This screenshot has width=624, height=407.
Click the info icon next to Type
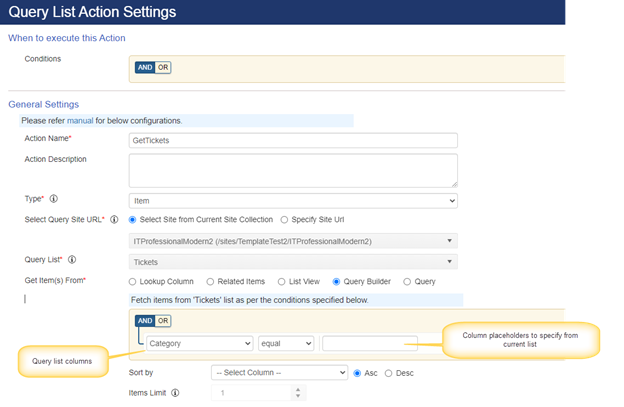pyautogui.click(x=53, y=199)
